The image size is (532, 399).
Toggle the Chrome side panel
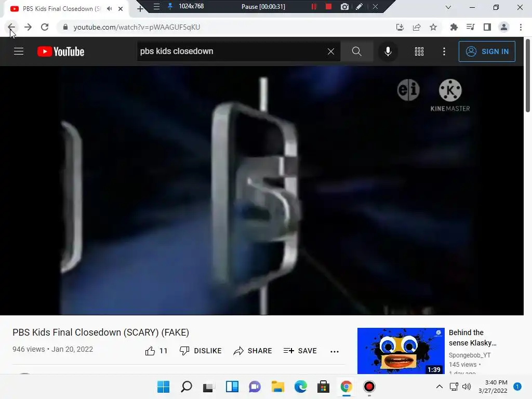(487, 27)
